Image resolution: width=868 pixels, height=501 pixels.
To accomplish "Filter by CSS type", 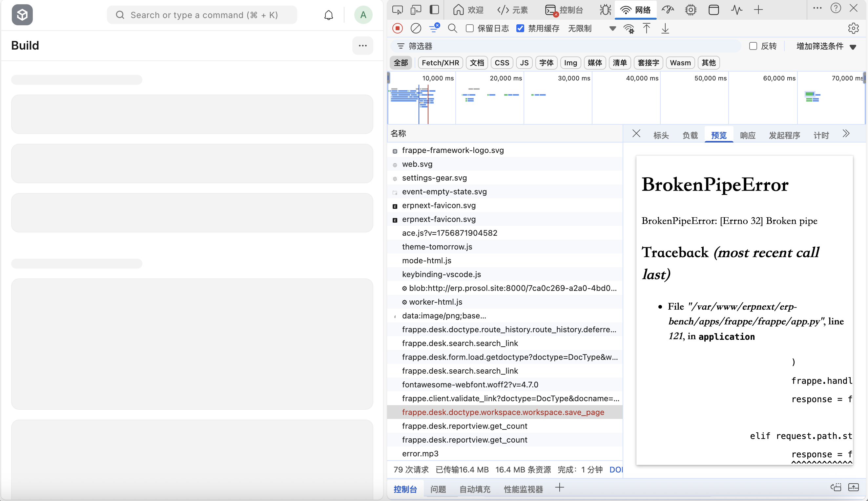I will point(502,63).
